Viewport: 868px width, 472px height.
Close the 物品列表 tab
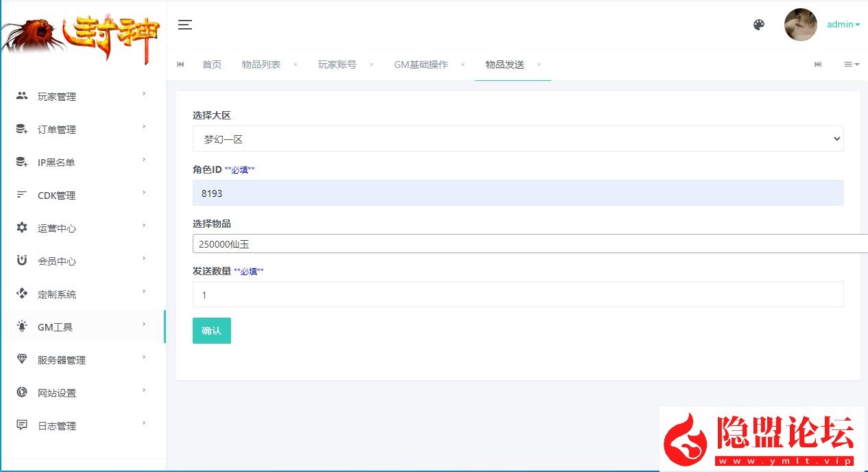point(296,64)
